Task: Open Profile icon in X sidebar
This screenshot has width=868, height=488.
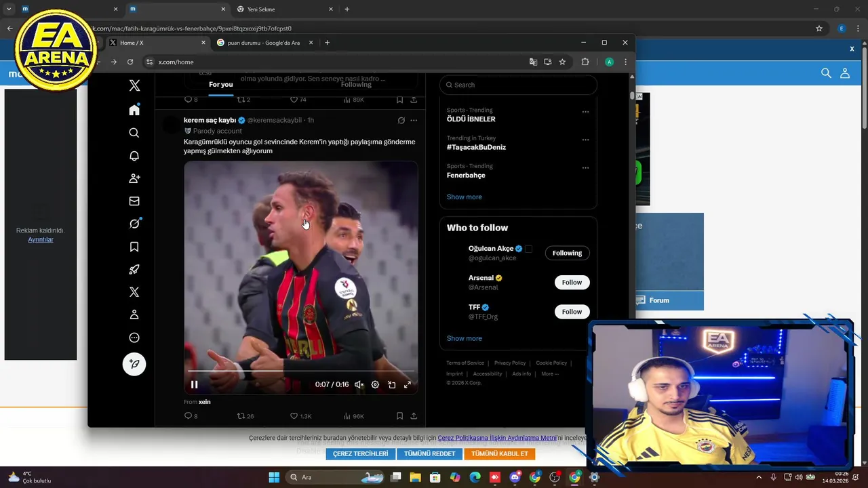Action: [134, 314]
